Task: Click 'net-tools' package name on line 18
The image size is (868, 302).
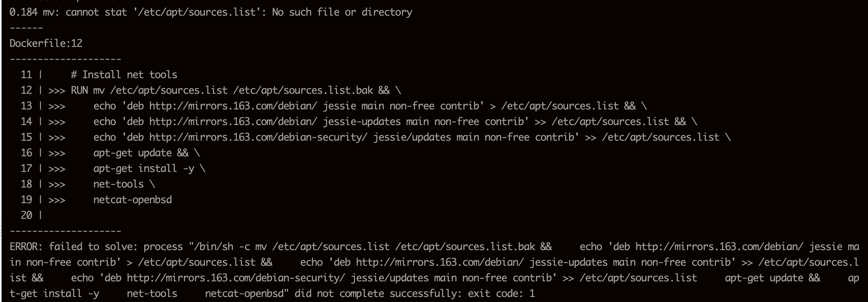Action: [x=118, y=184]
